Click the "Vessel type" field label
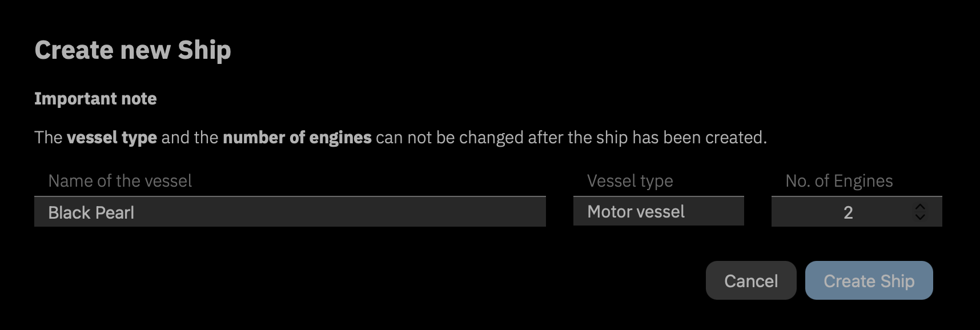The width and height of the screenshot is (980, 330). (630, 181)
